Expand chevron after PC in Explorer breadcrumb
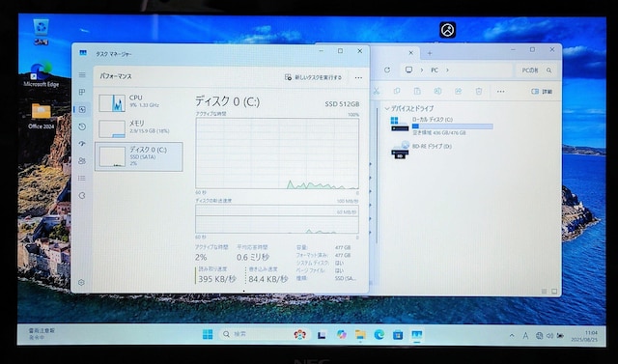Viewport: 618px width, 364px height. (447, 70)
